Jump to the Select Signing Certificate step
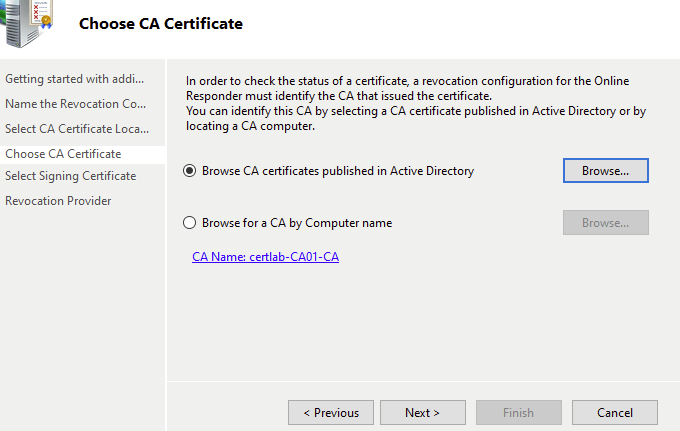 pyautogui.click(x=71, y=176)
